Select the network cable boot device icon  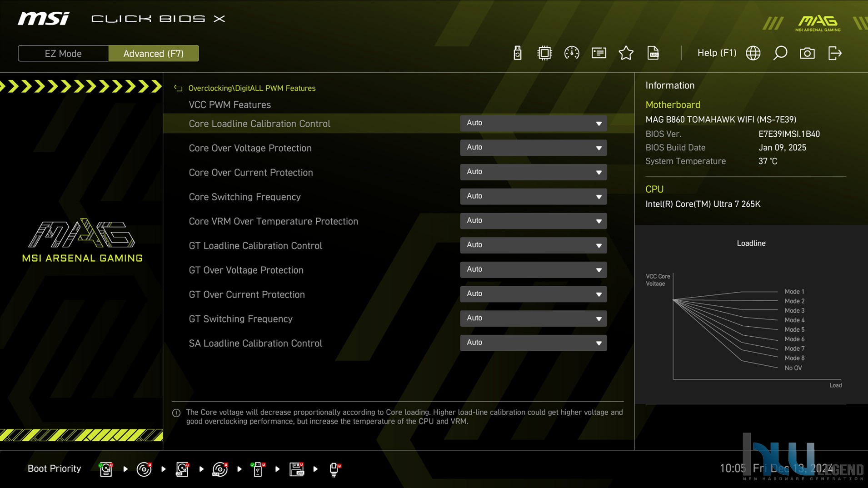click(334, 469)
